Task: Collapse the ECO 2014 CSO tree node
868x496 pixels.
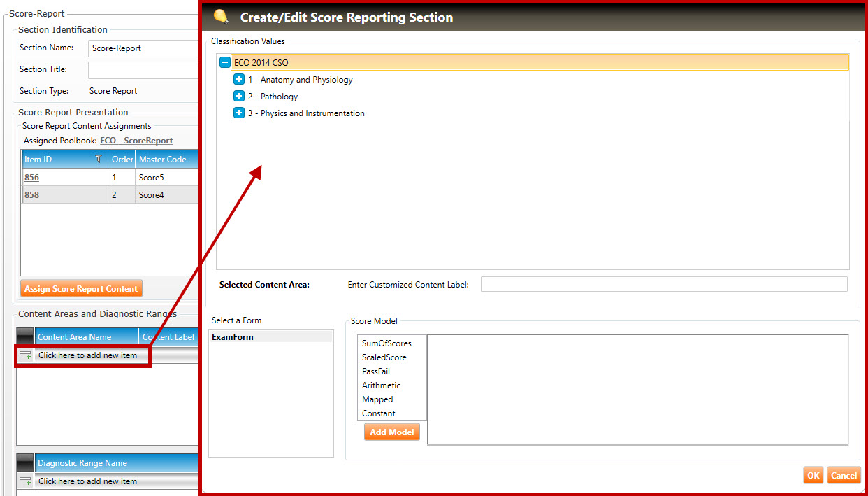Action: (x=225, y=62)
